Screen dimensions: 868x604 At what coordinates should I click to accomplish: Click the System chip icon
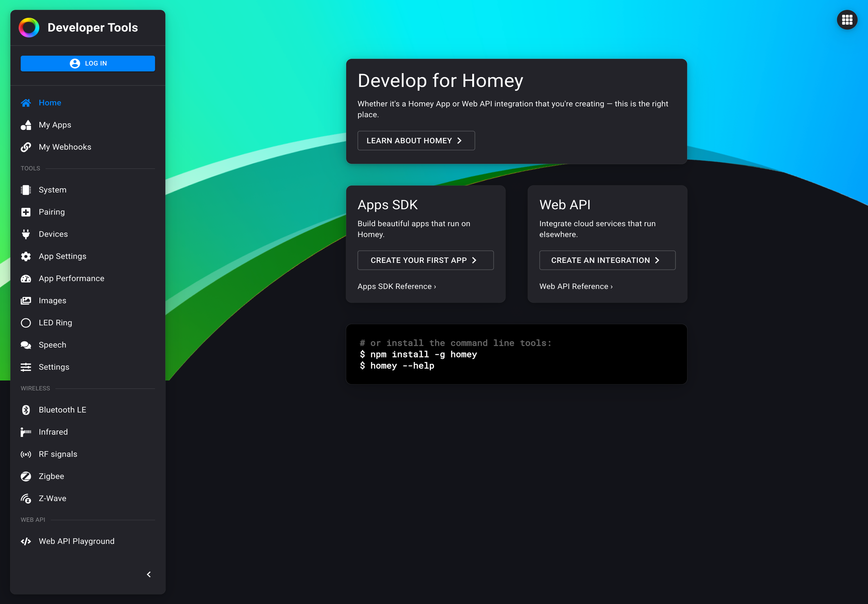[x=26, y=190]
